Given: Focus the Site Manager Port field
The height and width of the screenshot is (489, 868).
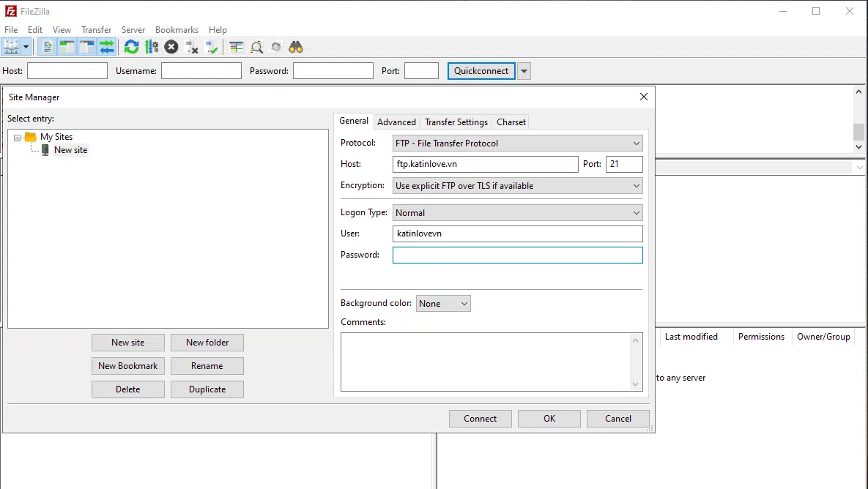Looking at the screenshot, I should [x=624, y=164].
